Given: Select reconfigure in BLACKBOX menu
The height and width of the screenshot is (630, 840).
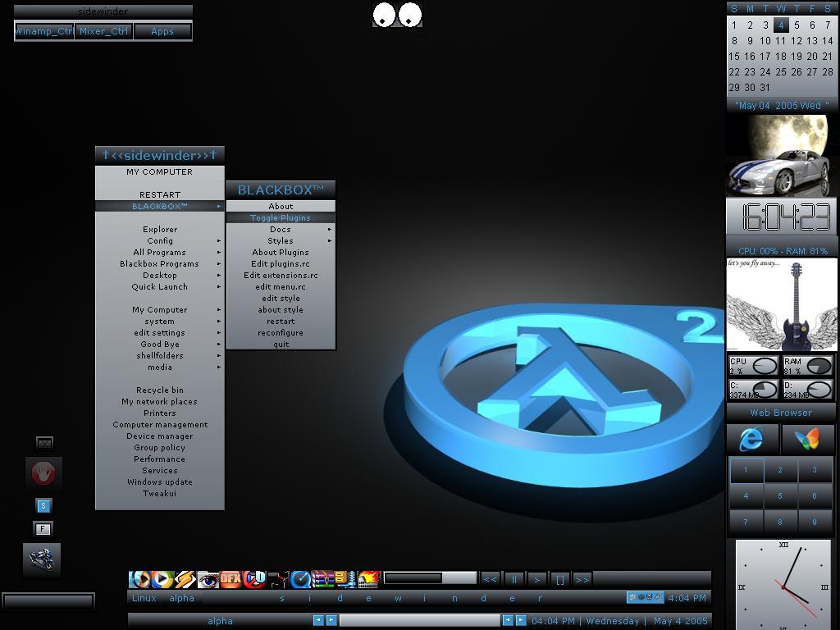Looking at the screenshot, I should click(281, 333).
